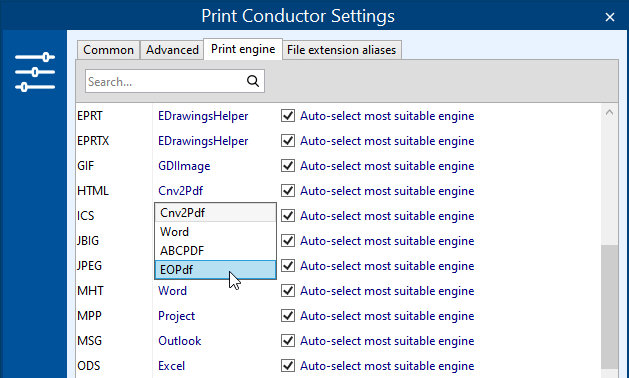
Task: Click the settings sliders icon in sidebar
Action: [35, 72]
